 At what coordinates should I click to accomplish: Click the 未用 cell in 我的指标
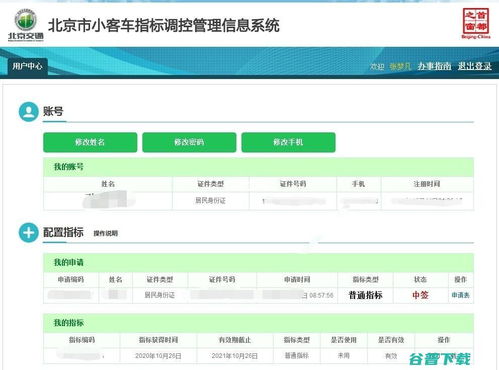tap(343, 356)
